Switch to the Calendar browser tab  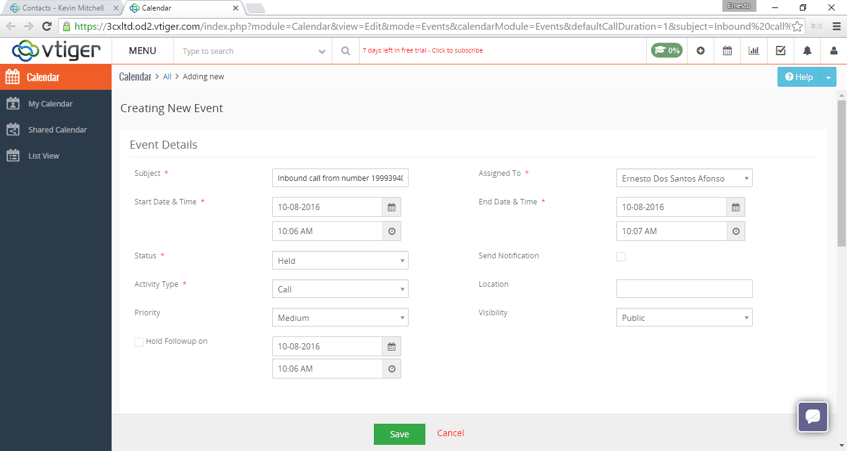click(x=184, y=8)
